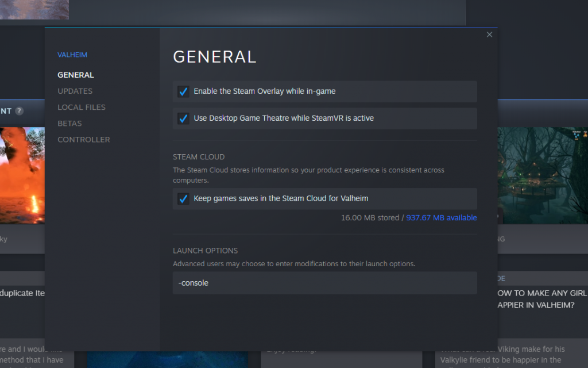Open the swamp treehouse screenshot thumbnail
588x368 pixels.
543,175
